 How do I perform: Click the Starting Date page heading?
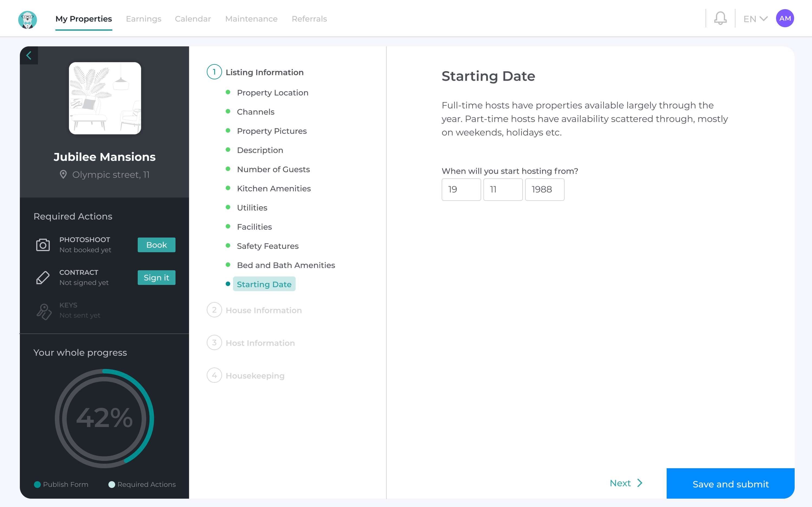coord(488,76)
